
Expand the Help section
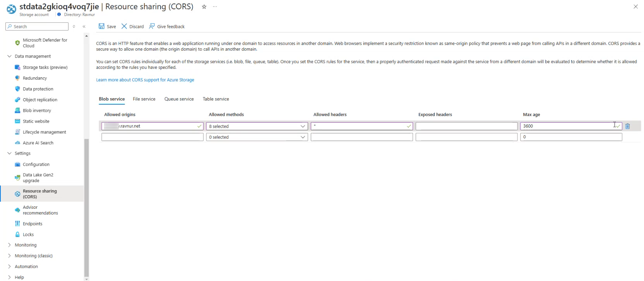[x=10, y=278]
